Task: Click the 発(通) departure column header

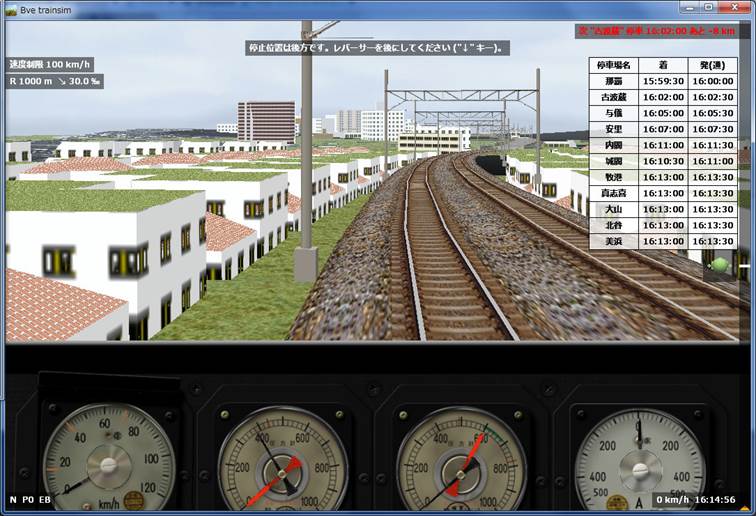Action: 714,65
